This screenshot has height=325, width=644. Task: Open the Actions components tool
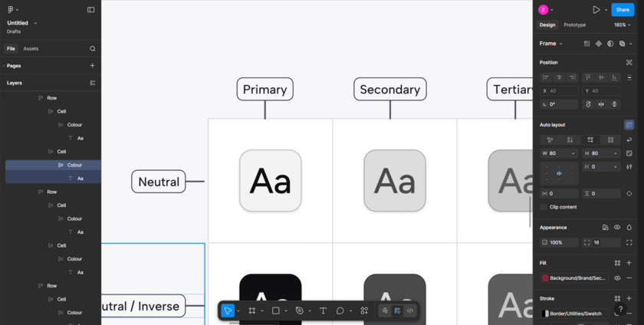364,310
